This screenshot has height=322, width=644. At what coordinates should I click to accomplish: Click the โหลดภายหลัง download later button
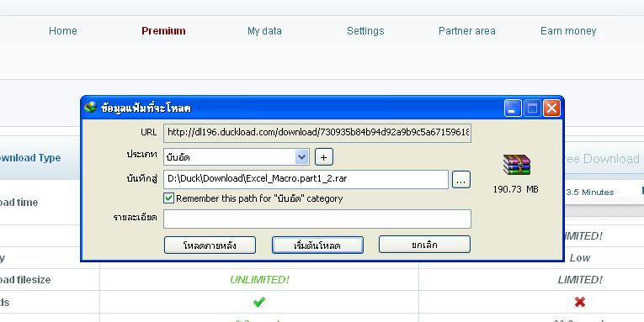(x=210, y=245)
